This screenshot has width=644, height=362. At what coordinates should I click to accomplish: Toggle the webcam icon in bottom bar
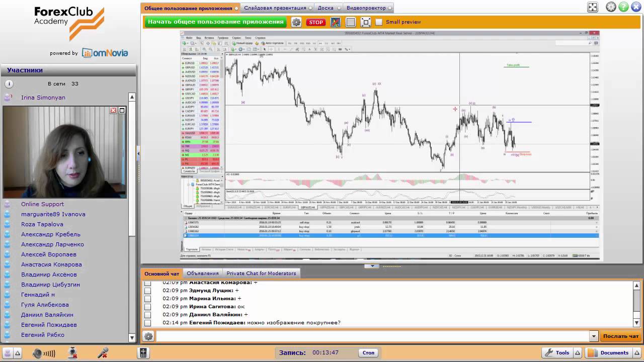[72, 353]
